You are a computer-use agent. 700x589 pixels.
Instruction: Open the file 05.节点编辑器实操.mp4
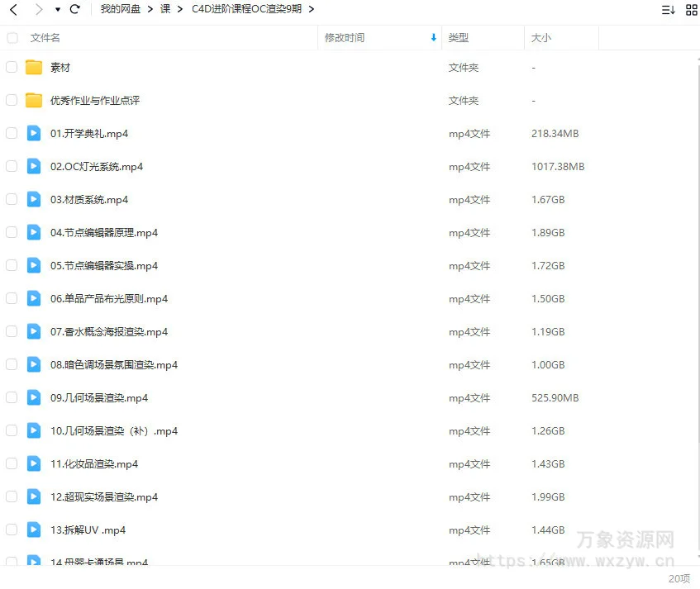click(x=103, y=265)
